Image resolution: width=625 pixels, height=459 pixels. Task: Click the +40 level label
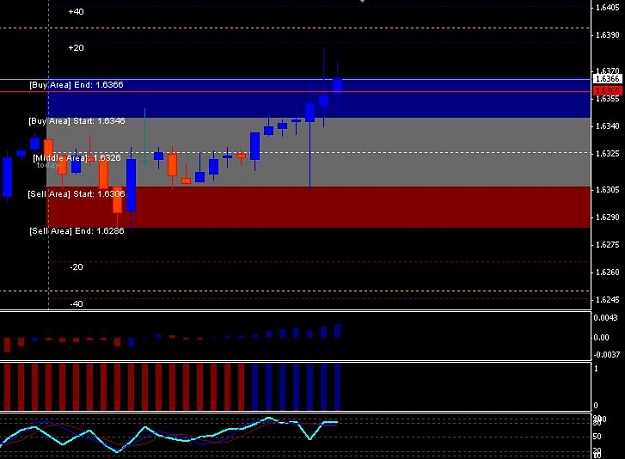tap(76, 12)
